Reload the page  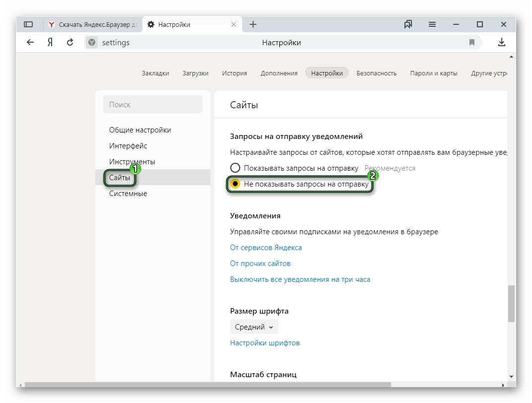click(70, 42)
